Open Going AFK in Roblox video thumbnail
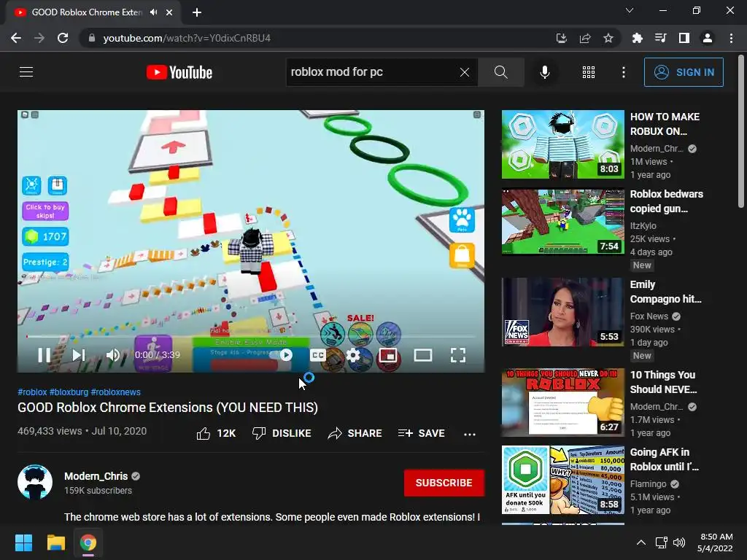Screen dimensions: 747x560 [x=562, y=480]
